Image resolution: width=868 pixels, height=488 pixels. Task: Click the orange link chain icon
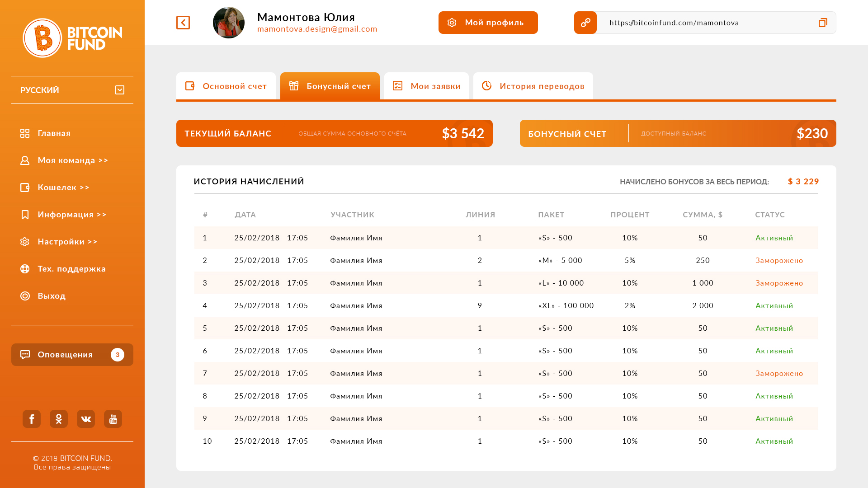585,23
